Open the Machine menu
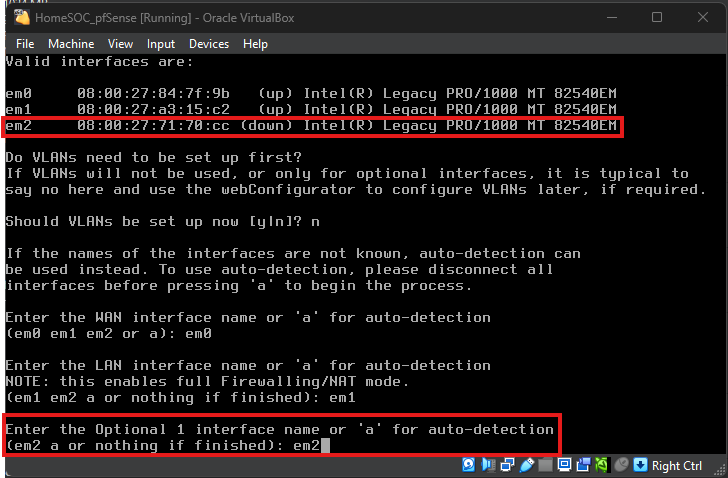728x478 pixels. (71, 44)
